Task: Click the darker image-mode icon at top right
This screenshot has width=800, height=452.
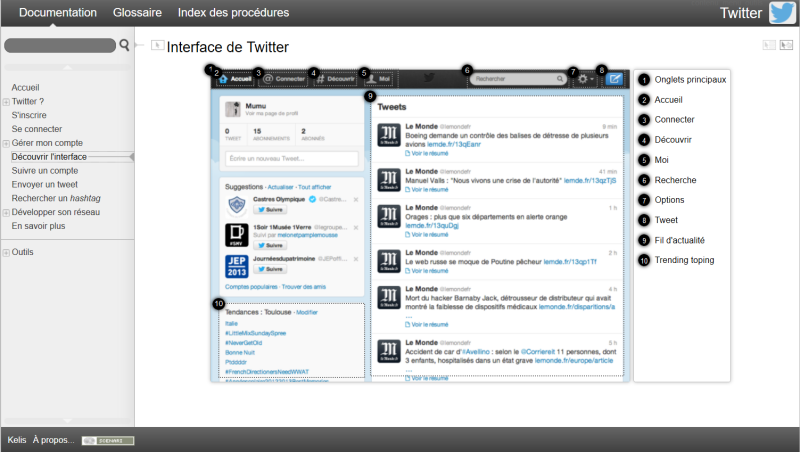Action: (x=786, y=45)
